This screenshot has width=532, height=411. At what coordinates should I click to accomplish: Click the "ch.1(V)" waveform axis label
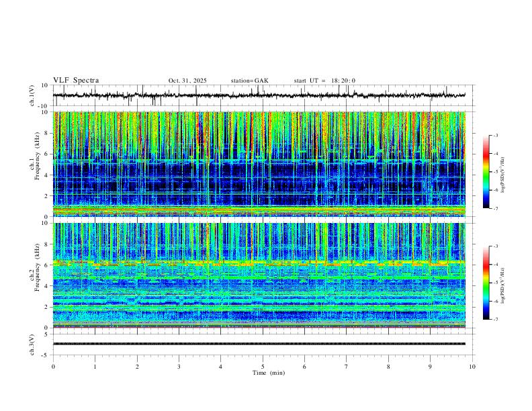click(32, 95)
